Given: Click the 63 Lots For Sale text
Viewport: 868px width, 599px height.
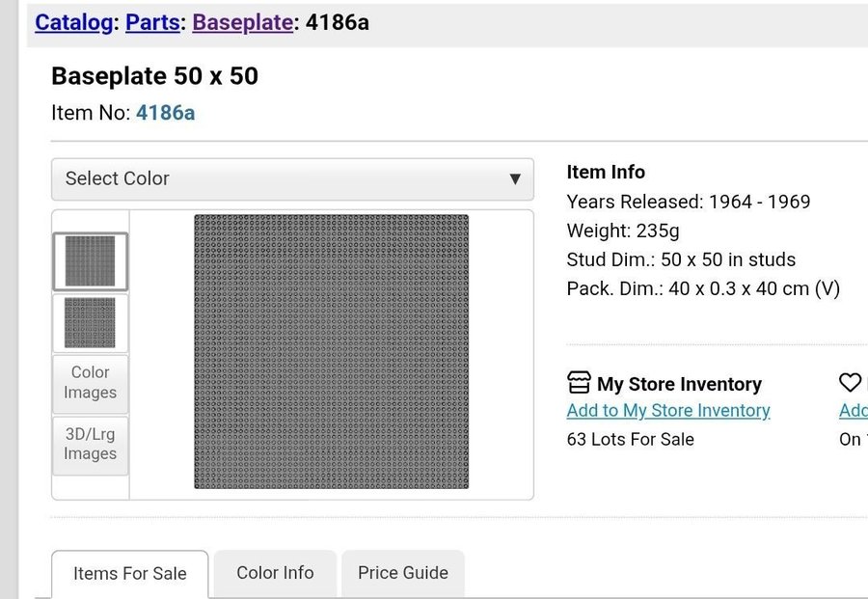Looking at the screenshot, I should tap(630, 440).
